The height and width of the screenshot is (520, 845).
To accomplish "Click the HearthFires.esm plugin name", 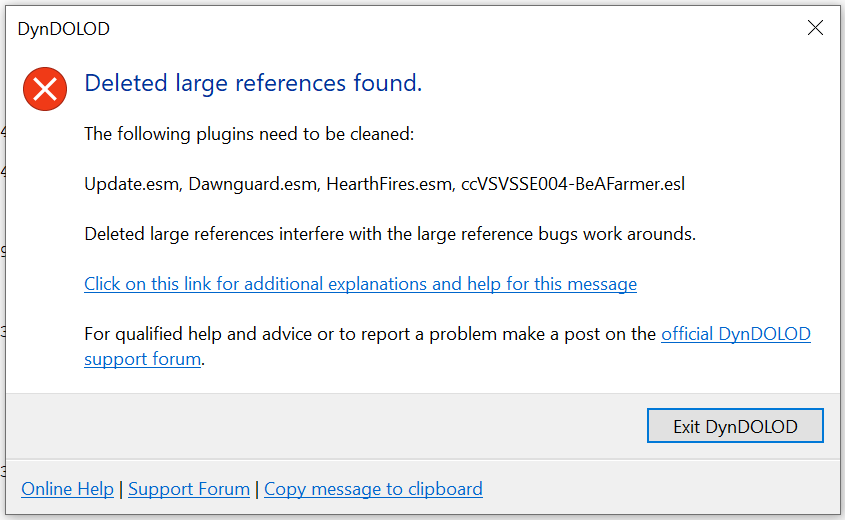I will pos(388,184).
